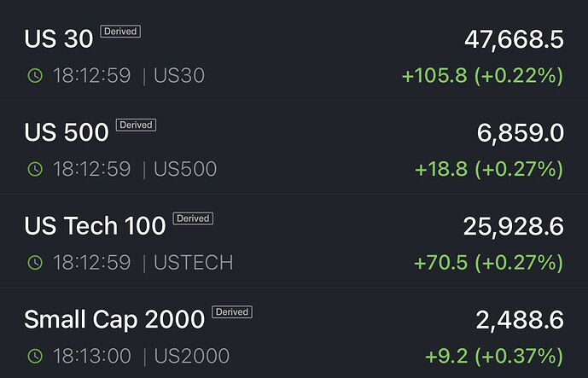Click the USTECH ticker symbol
Screen dimensions: 588x378
tap(193, 262)
